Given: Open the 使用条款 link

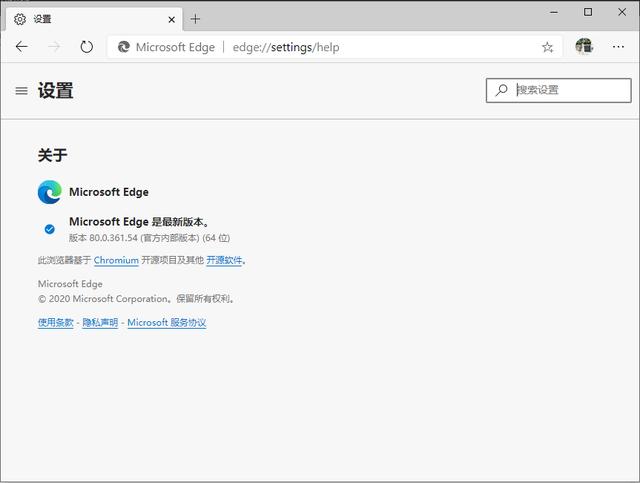Looking at the screenshot, I should point(56,323).
